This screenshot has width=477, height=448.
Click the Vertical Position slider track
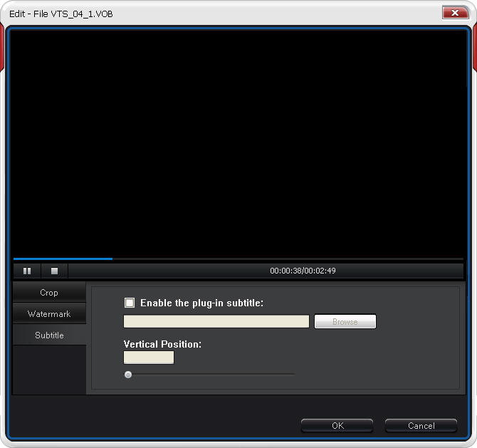tap(214, 375)
